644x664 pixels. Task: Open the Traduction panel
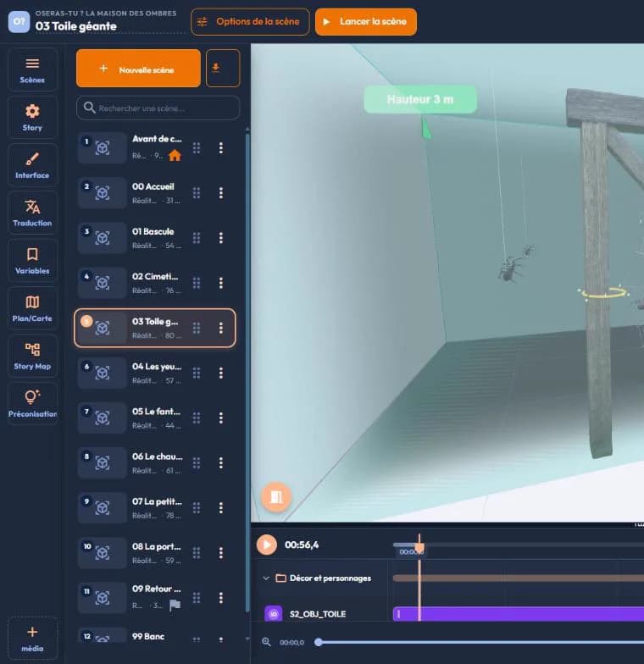coord(32,213)
